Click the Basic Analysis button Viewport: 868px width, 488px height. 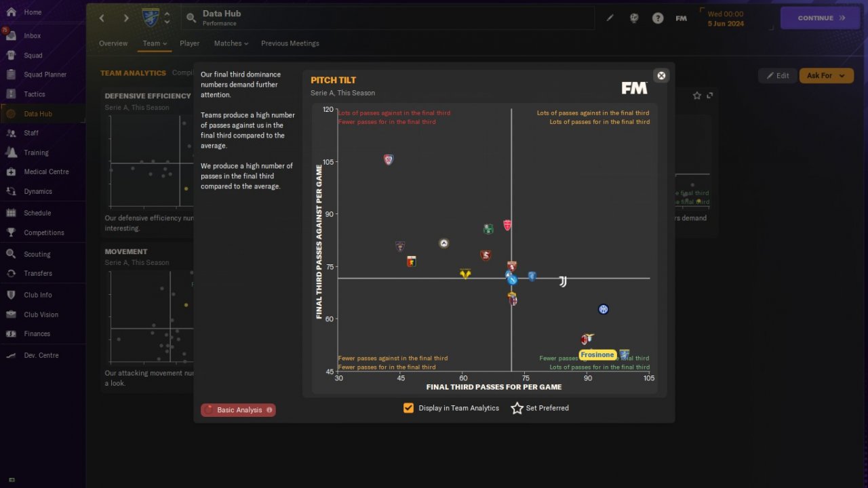click(238, 410)
